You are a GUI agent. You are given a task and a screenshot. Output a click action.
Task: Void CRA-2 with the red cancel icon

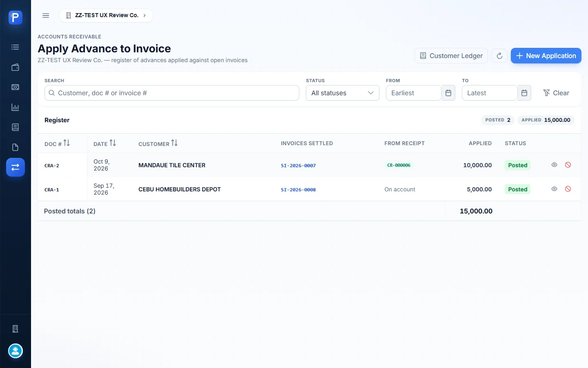pyautogui.click(x=568, y=165)
